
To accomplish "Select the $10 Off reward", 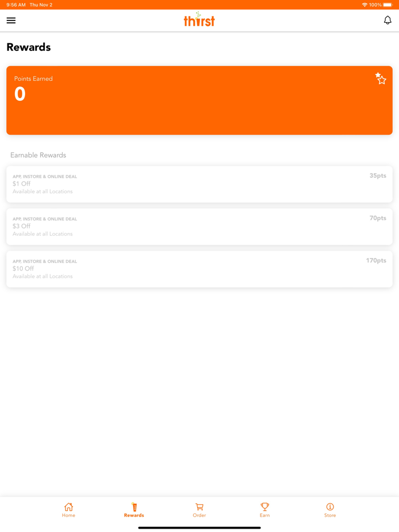I will click(199, 269).
